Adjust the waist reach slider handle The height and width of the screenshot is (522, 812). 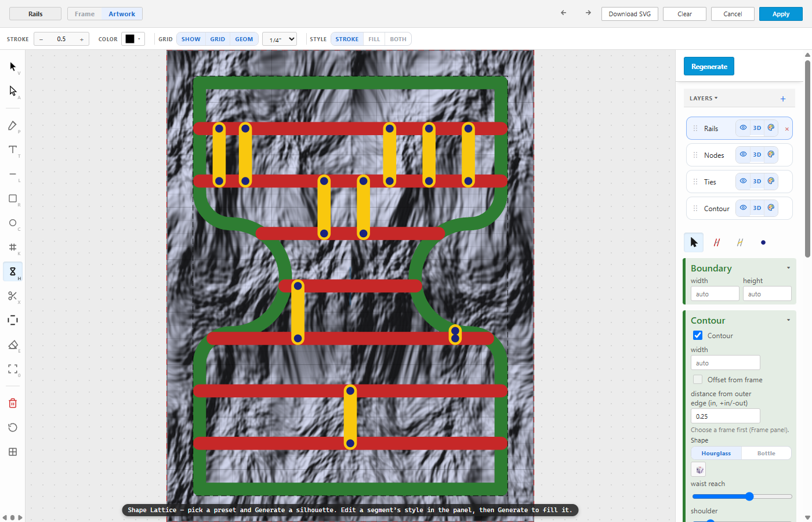click(x=749, y=496)
